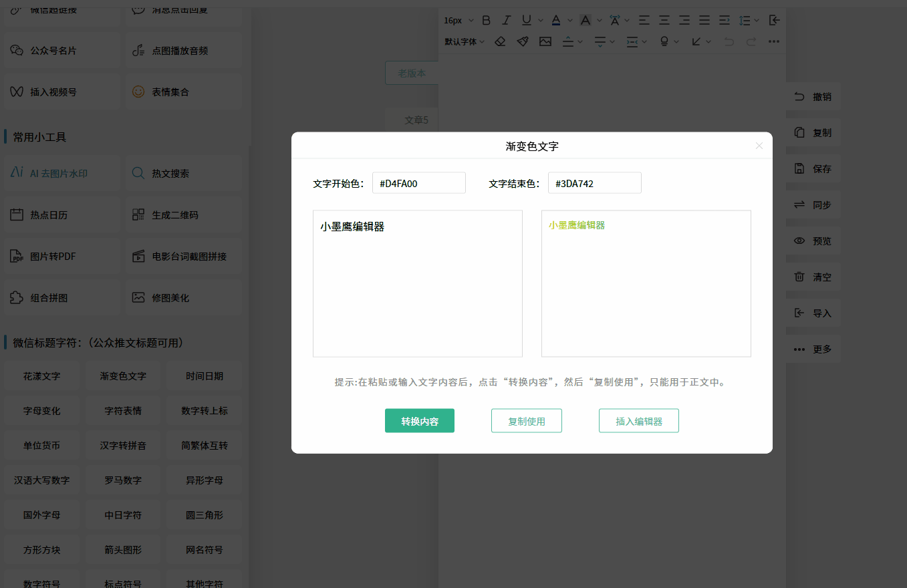Align text left in editor toolbar
Viewport: 907px width, 588px height.
(x=644, y=20)
